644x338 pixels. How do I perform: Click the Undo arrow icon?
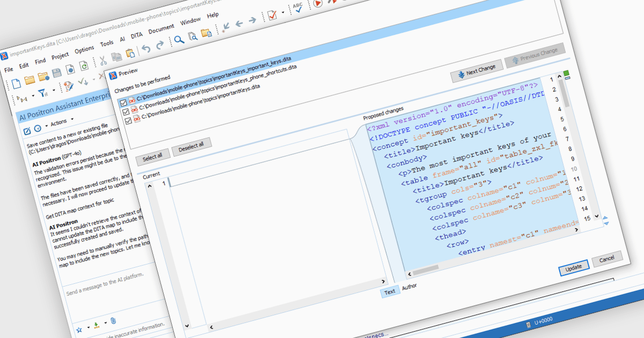pyautogui.click(x=146, y=49)
